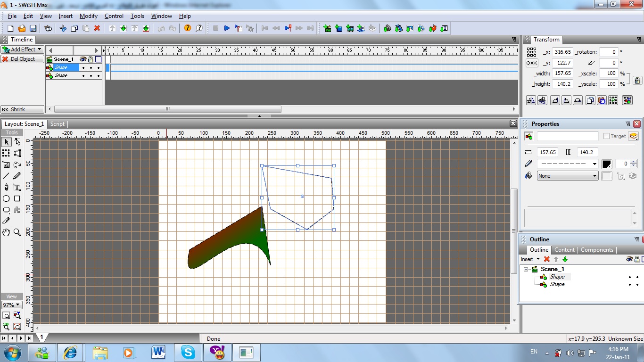Toggle the Outline panel eye column icon

pyautogui.click(x=629, y=259)
